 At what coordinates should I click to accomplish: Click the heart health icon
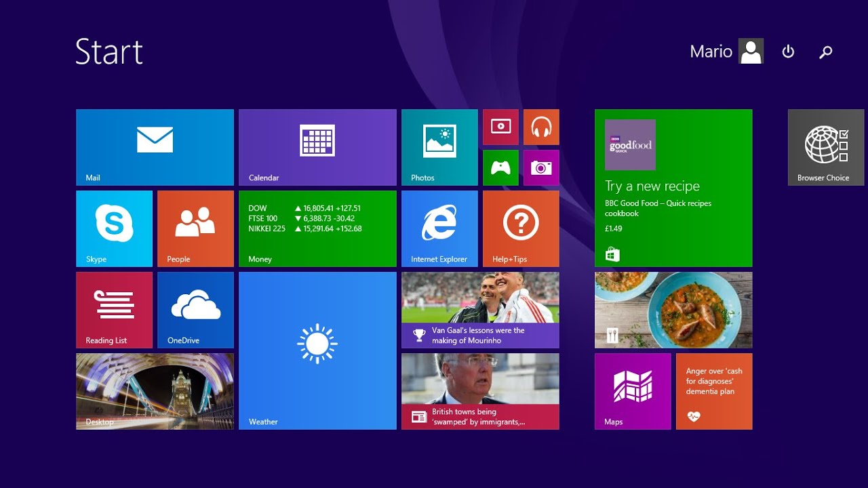click(693, 416)
